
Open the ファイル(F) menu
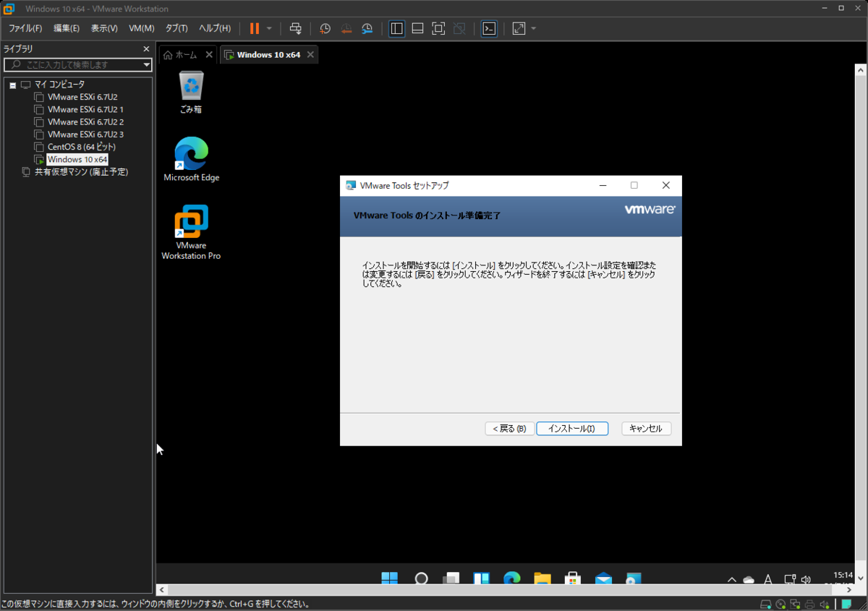pos(25,28)
